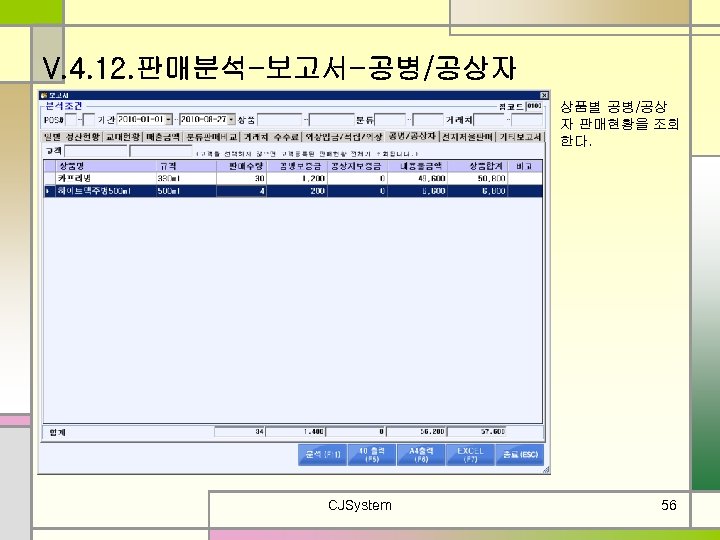The image size is (720, 540).
Task: Click the 종료 (ESC) exit button
Action: click(520, 455)
